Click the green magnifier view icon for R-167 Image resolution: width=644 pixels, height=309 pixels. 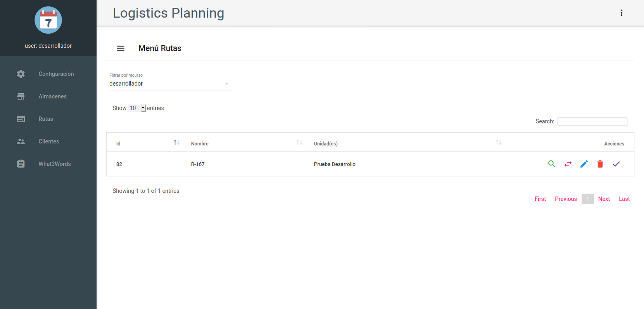pyautogui.click(x=551, y=164)
